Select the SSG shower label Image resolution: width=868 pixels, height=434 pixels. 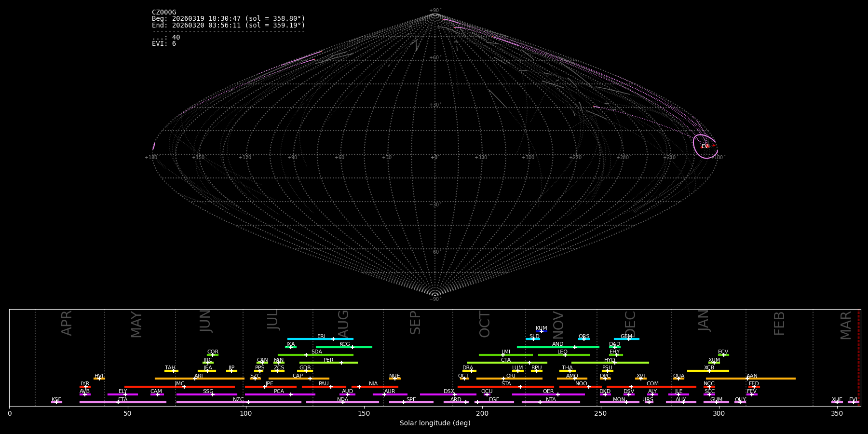pos(208,392)
